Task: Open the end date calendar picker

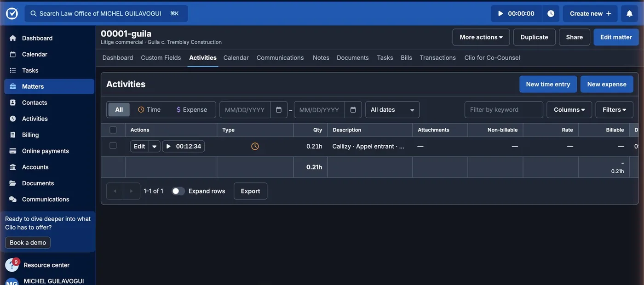Action: (x=353, y=110)
